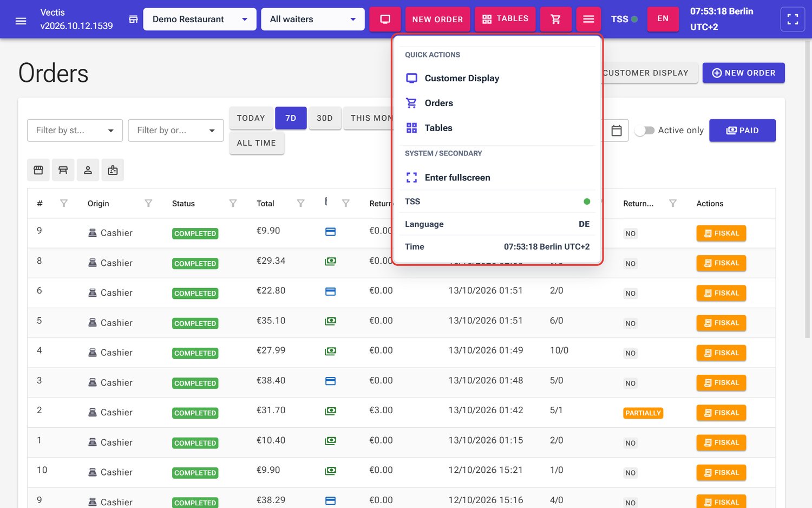The height and width of the screenshot is (508, 812).
Task: Click the badge origin filter icon
Action: click(113, 170)
